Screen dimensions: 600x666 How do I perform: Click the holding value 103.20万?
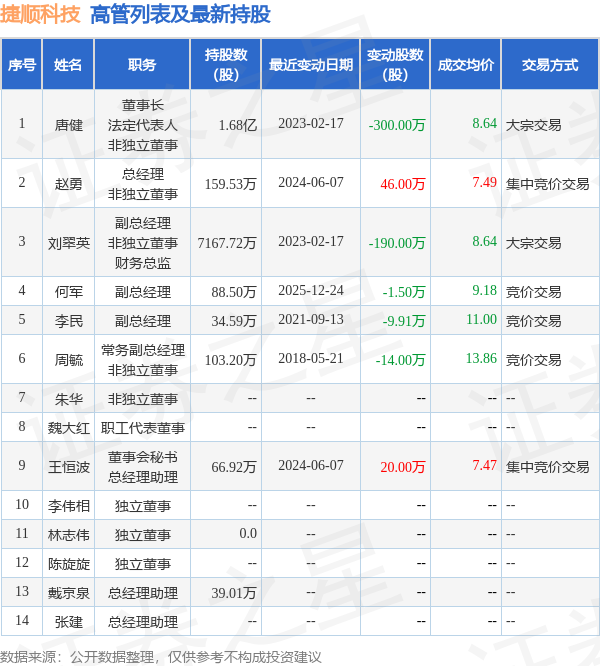[x=231, y=360]
